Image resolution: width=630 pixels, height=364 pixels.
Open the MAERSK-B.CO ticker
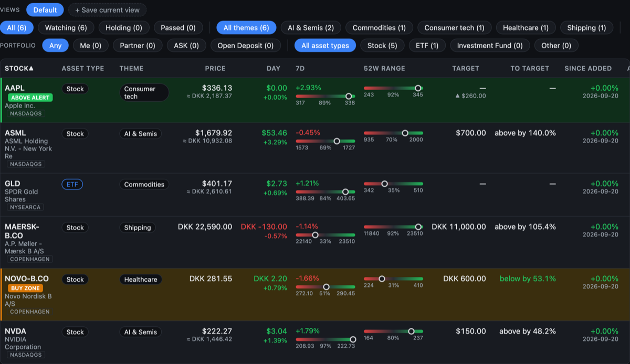(22, 231)
